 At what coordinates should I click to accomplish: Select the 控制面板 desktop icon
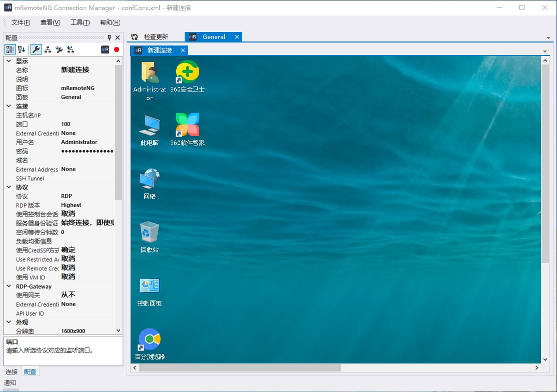150,292
